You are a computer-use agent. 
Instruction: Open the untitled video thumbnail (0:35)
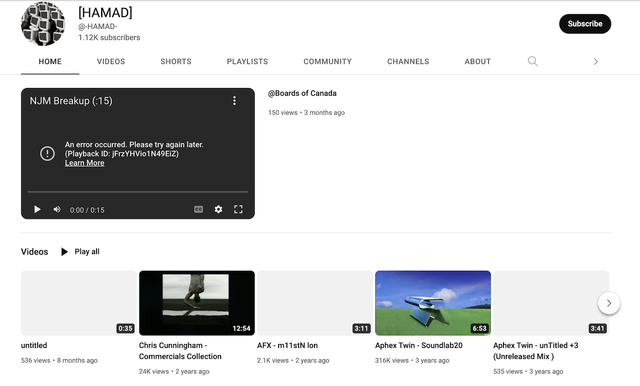point(79,303)
